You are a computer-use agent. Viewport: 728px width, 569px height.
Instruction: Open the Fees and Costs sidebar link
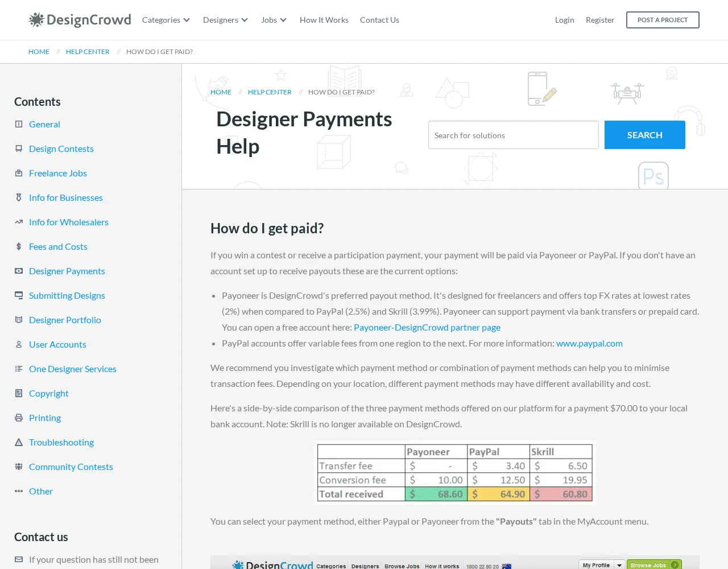point(58,246)
